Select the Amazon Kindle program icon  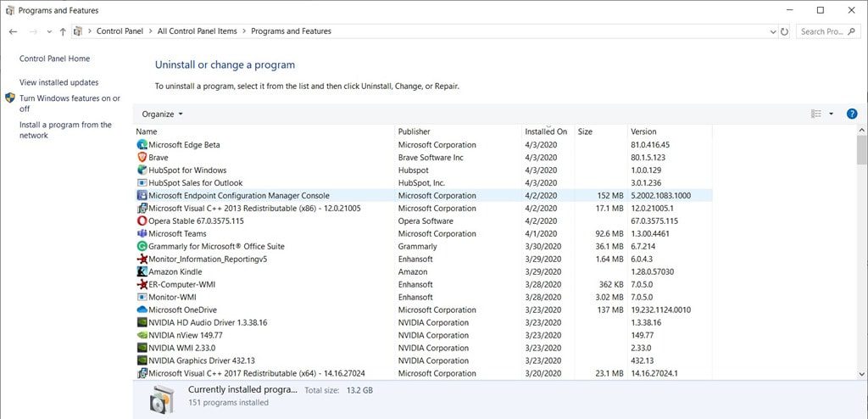point(142,272)
